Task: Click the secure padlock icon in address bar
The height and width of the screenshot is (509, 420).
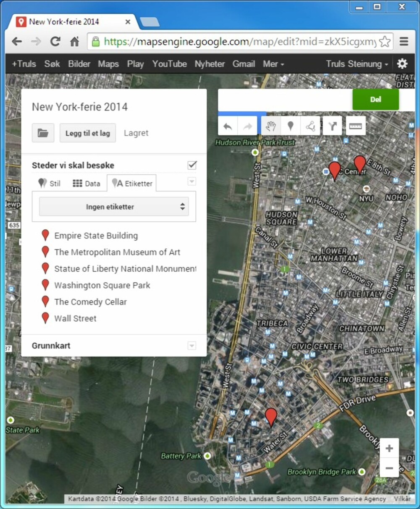Action: click(95, 42)
